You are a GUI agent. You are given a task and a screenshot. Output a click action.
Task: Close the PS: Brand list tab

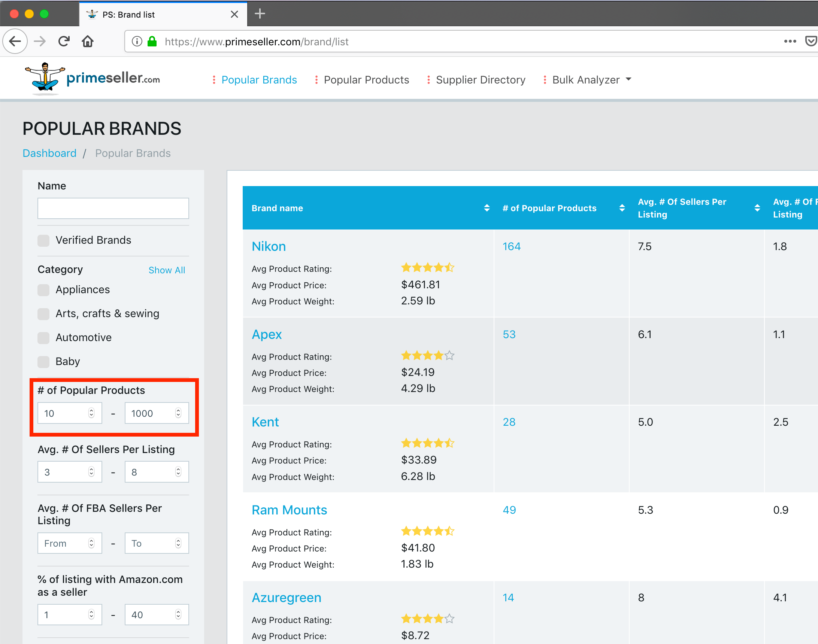(x=234, y=14)
